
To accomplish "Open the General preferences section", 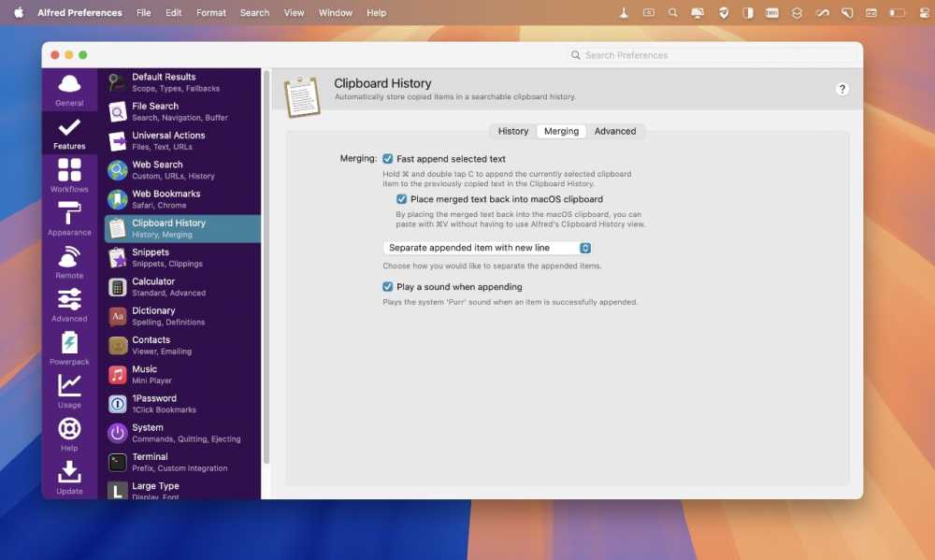I will point(69,90).
